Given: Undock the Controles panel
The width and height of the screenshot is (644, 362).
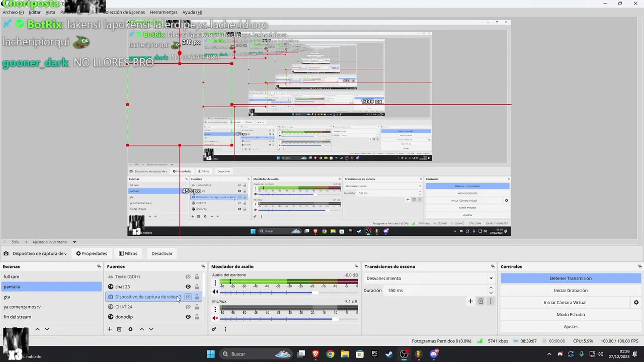Looking at the screenshot, I should (x=639, y=266).
